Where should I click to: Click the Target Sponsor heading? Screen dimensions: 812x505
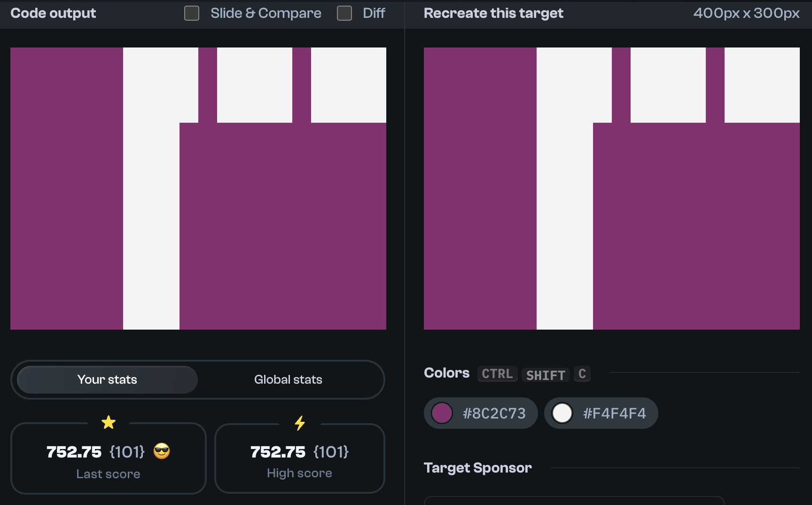click(477, 468)
